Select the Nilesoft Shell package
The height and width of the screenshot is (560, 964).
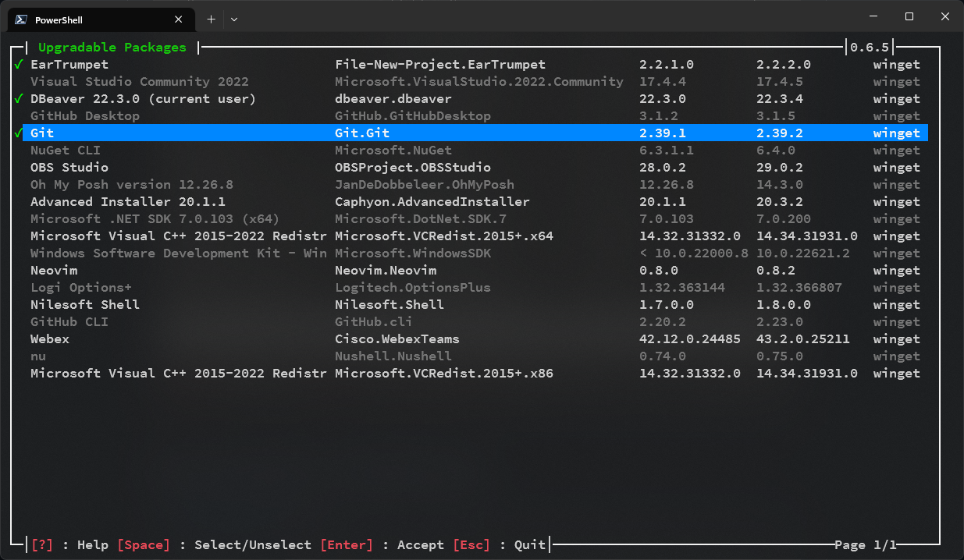85,305
